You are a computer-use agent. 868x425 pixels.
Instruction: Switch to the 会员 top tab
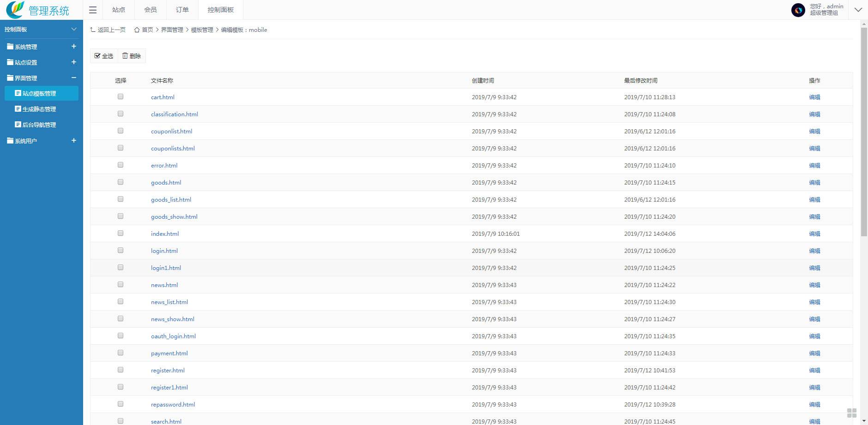pos(151,10)
